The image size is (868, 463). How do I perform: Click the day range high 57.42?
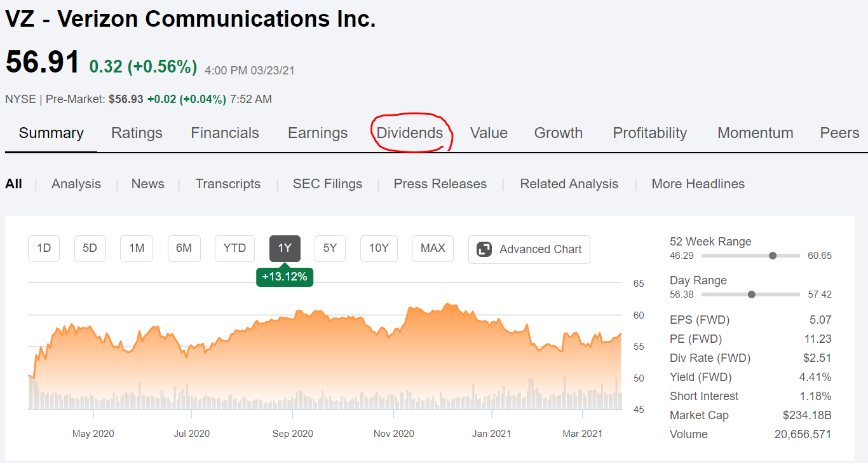pyautogui.click(x=820, y=294)
